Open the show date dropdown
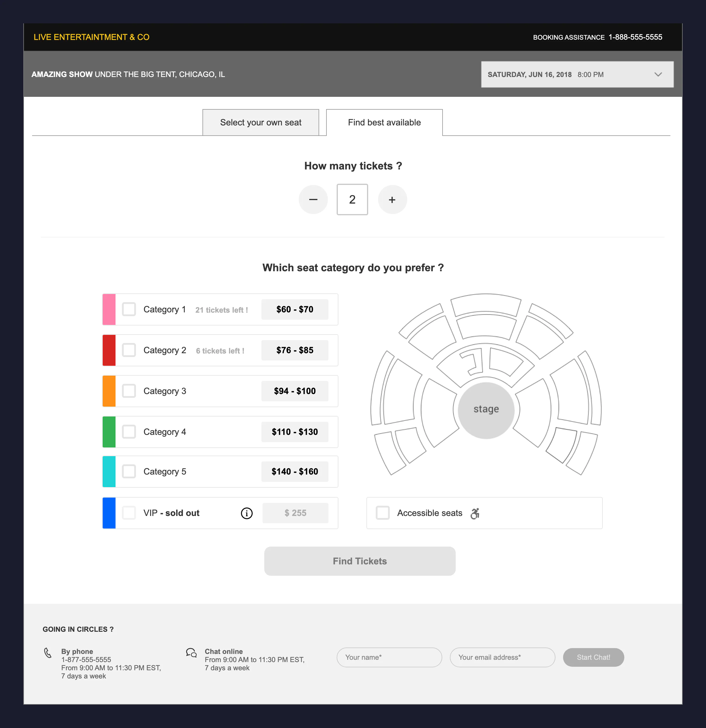Viewport: 706px width, 728px height. (x=577, y=74)
